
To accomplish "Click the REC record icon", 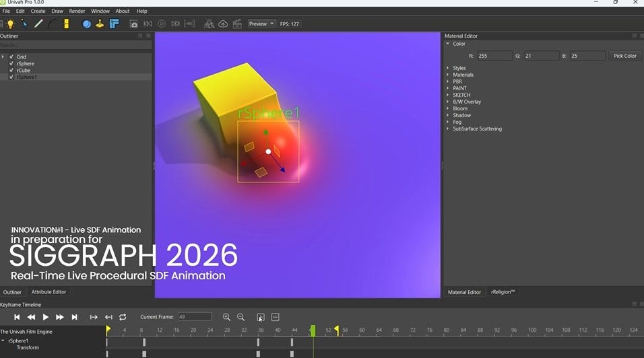I will 189,24.
